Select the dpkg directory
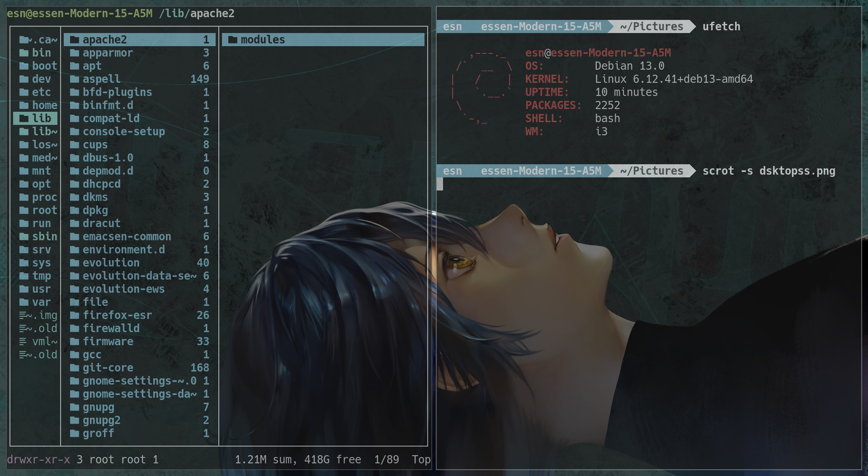The image size is (868, 476). 140,210
